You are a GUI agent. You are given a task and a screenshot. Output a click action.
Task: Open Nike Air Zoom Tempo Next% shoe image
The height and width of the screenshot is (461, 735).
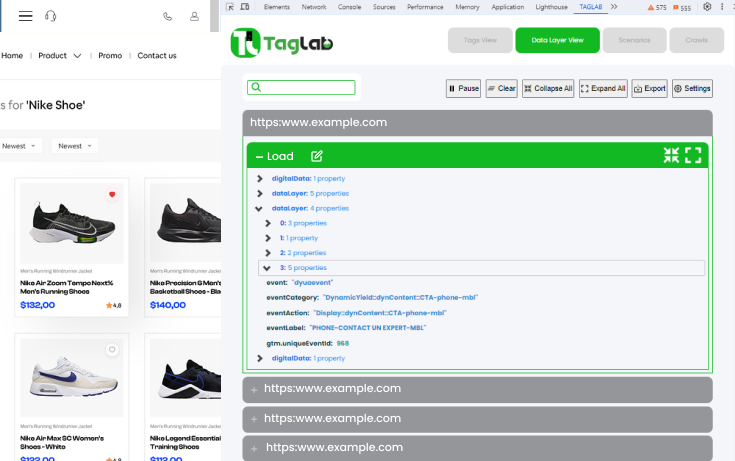point(72,223)
